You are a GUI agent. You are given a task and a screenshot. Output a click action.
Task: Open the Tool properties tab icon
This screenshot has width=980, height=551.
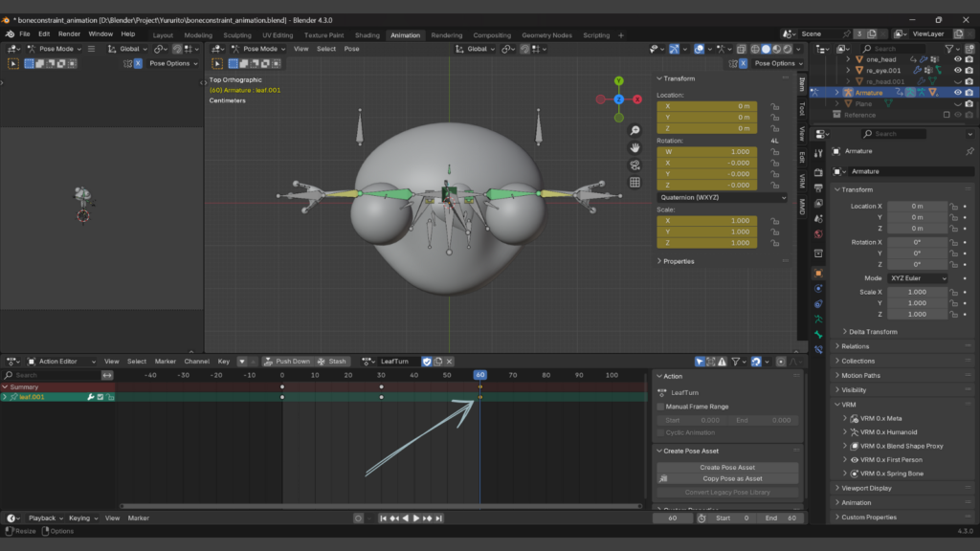(x=818, y=154)
